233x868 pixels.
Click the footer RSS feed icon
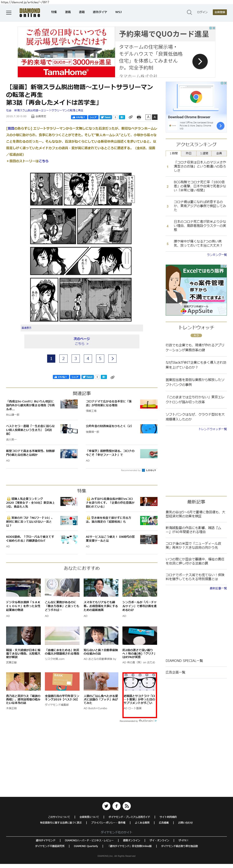coord(126,806)
